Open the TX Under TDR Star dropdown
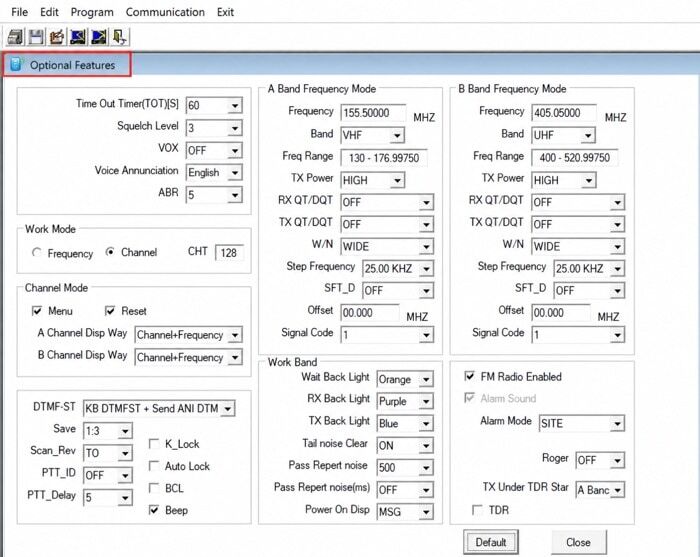The width and height of the screenshot is (700, 557). 600,490
